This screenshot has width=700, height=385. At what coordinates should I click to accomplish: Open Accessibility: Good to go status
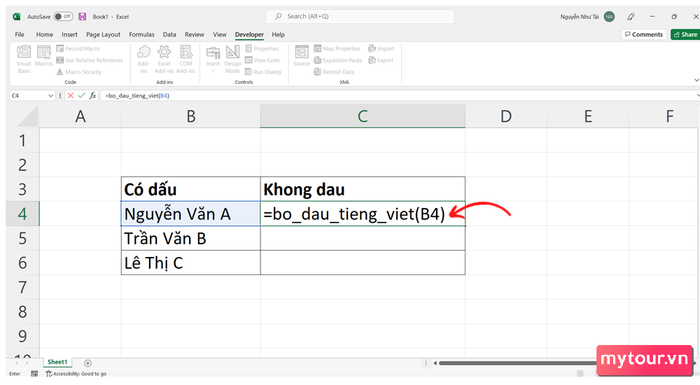click(76, 374)
